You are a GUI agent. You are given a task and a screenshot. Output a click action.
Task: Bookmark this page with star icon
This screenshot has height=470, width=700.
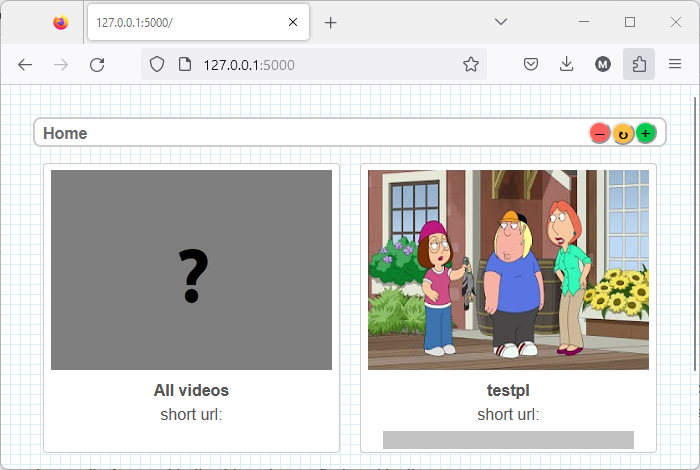[x=471, y=64]
